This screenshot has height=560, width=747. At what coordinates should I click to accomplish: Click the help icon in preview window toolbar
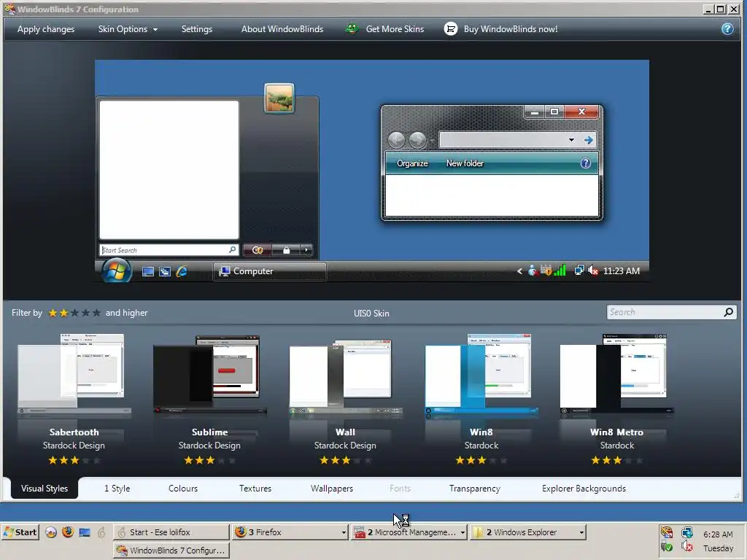pos(586,163)
